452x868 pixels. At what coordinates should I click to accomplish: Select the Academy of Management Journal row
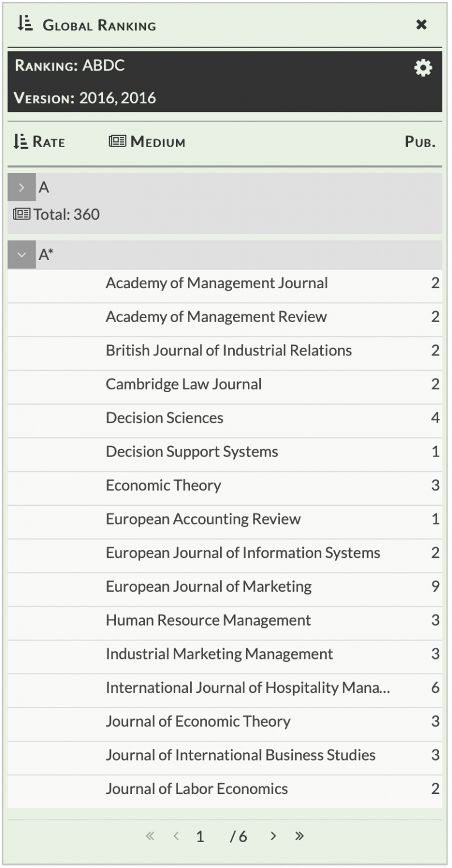pos(217,283)
